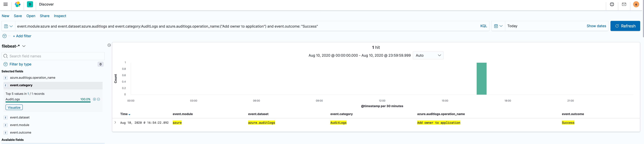This screenshot has width=644, height=144.
Task: Click the Discover app icon
Action: click(x=30, y=4)
